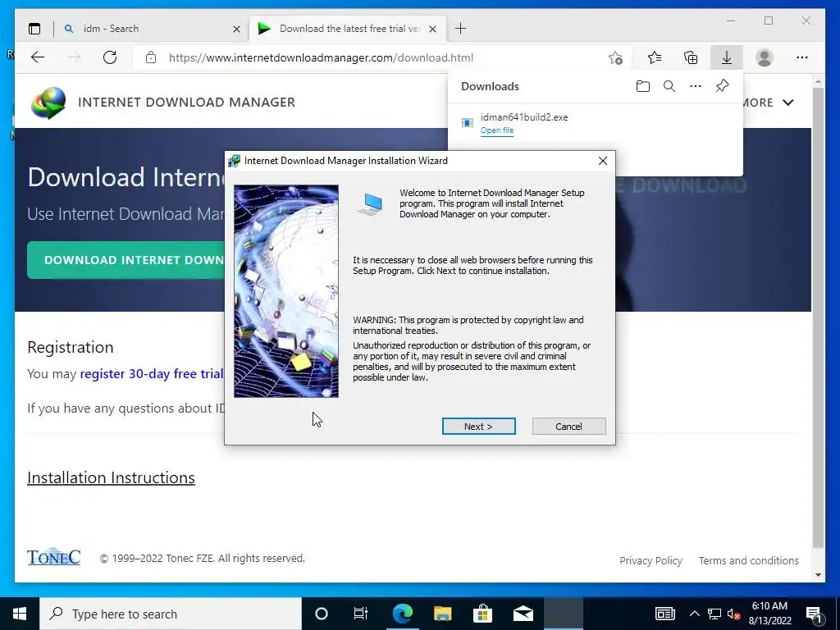The height and width of the screenshot is (630, 840).
Task: Open the Privacy Policy link
Action: tap(651, 560)
